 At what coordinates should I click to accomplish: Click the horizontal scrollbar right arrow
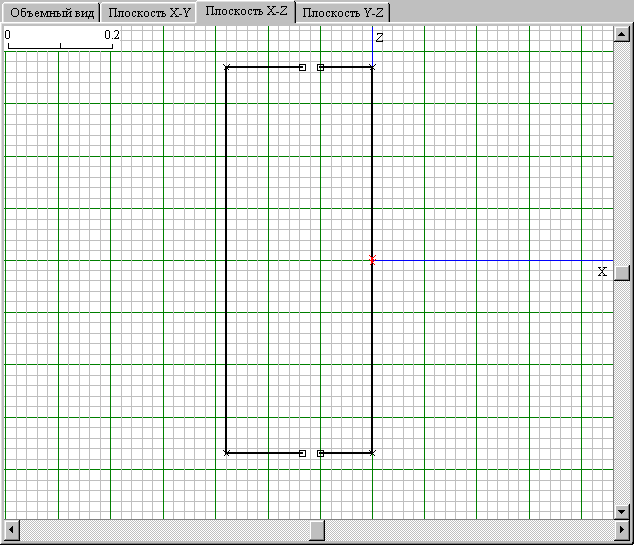pyautogui.click(x=605, y=528)
